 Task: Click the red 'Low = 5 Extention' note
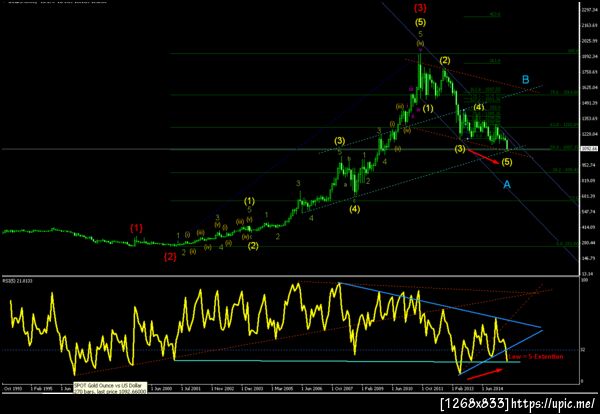[x=538, y=357]
